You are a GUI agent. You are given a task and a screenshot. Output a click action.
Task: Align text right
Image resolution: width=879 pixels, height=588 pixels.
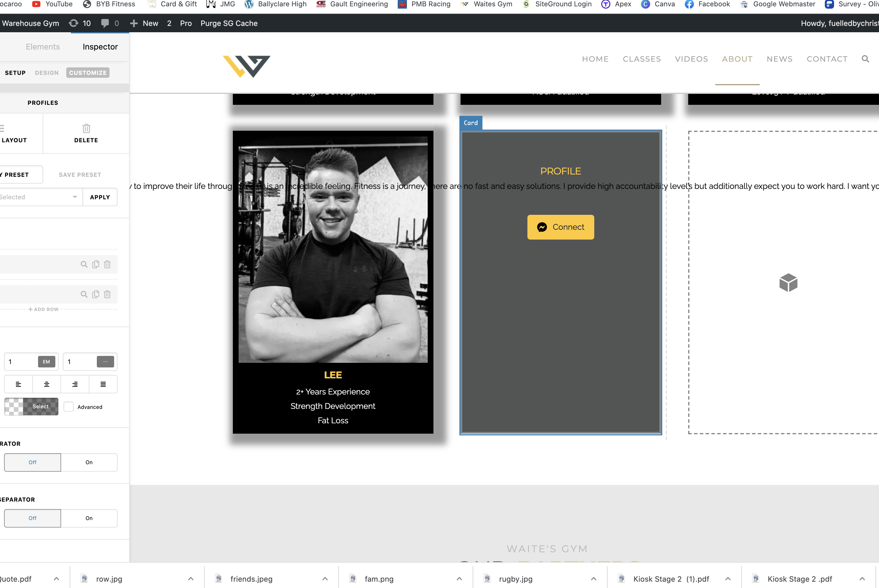click(x=75, y=384)
